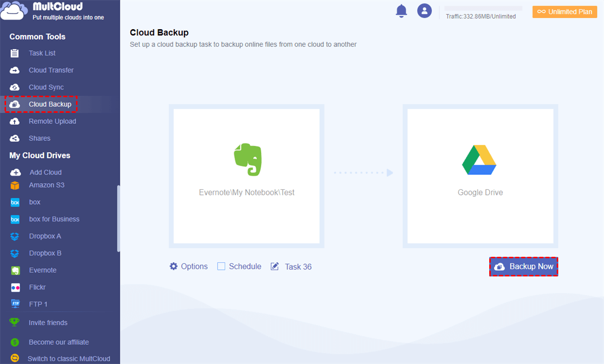Click the Unlimited Plan button

point(565,12)
